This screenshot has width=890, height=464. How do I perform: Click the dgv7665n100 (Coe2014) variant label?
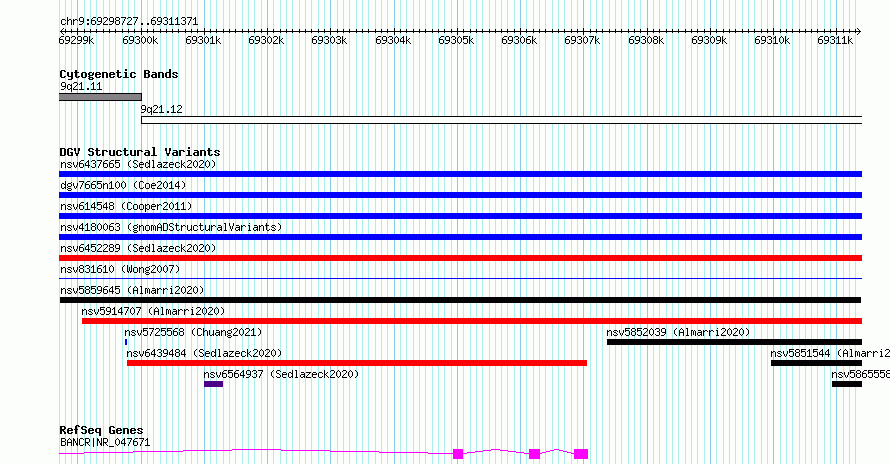tap(123, 185)
